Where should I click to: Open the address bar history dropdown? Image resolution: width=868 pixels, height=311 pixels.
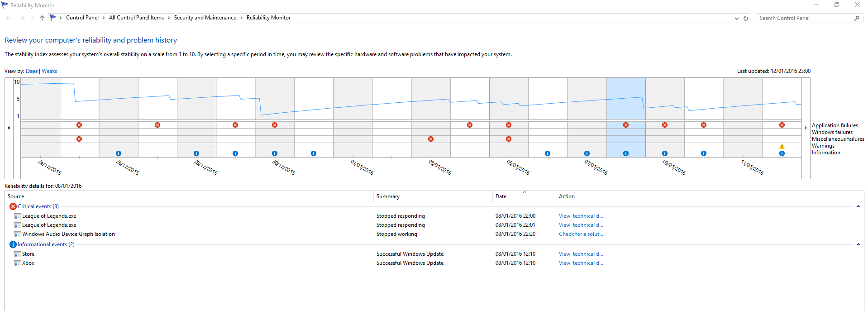click(737, 18)
